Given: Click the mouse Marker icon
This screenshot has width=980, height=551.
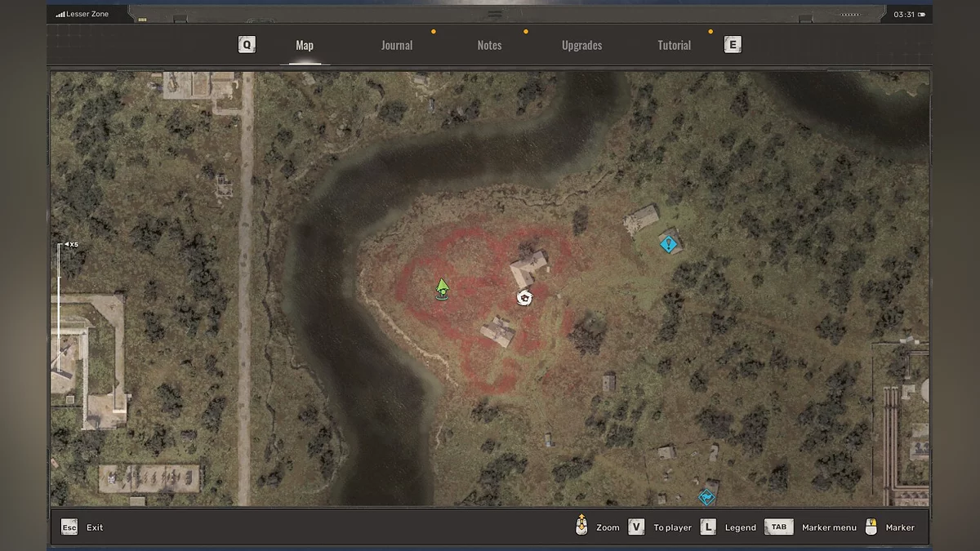Looking at the screenshot, I should pos(871,527).
